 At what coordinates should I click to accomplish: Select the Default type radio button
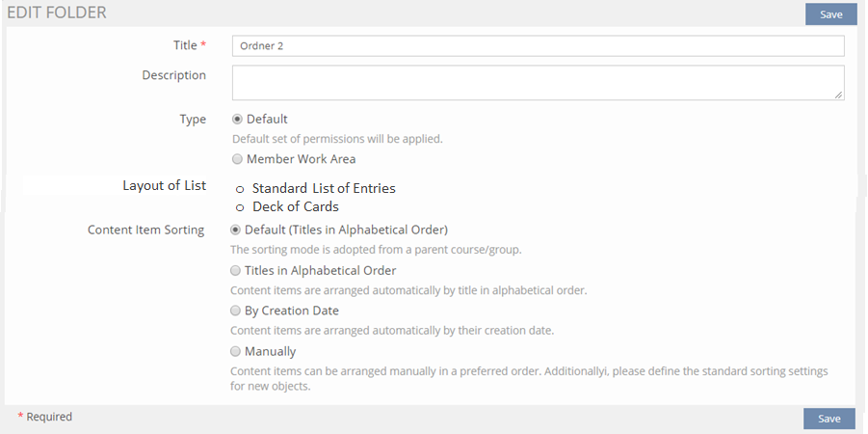[x=237, y=120]
